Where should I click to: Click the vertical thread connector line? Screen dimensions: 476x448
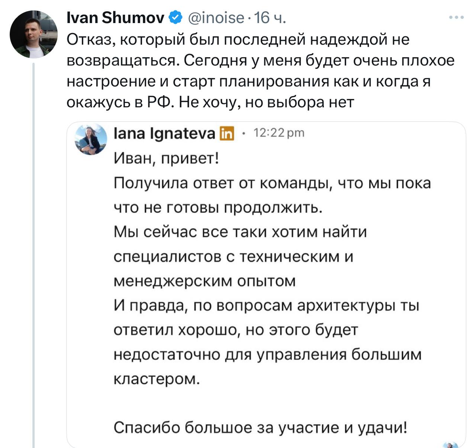[x=33, y=255]
